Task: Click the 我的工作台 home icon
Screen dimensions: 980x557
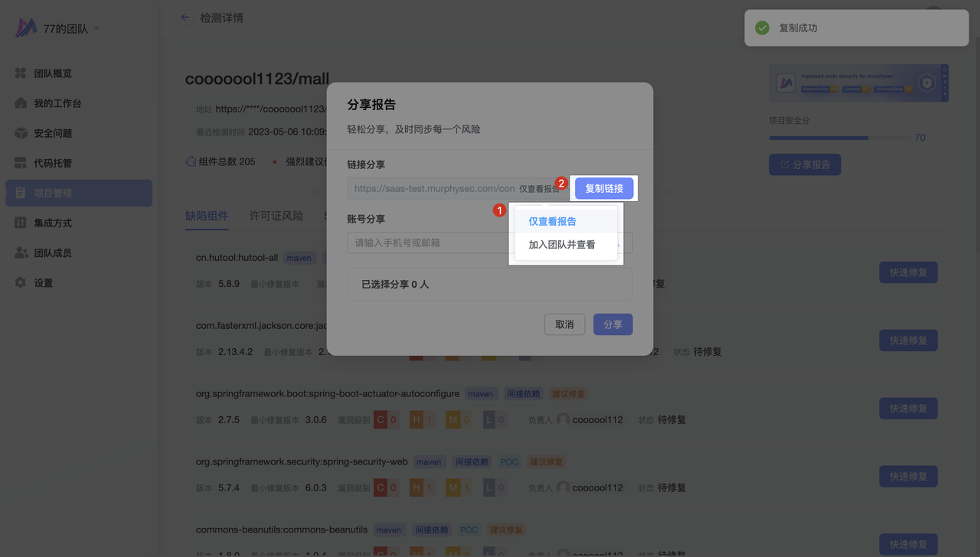Action: (x=21, y=103)
